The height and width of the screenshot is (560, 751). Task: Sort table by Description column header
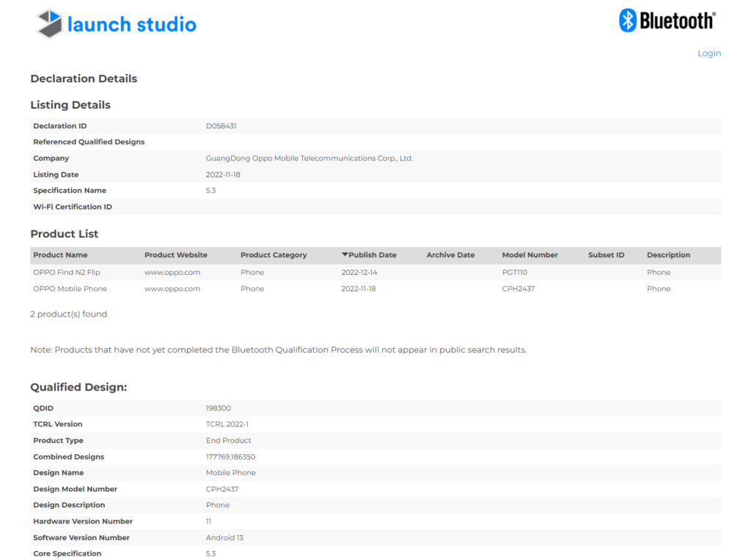pyautogui.click(x=668, y=255)
